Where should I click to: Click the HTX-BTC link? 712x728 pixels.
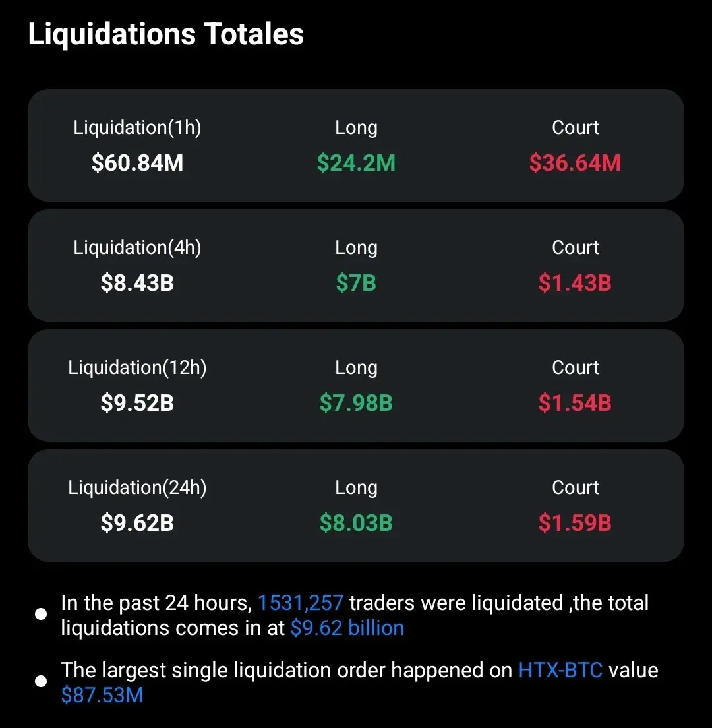click(x=560, y=671)
